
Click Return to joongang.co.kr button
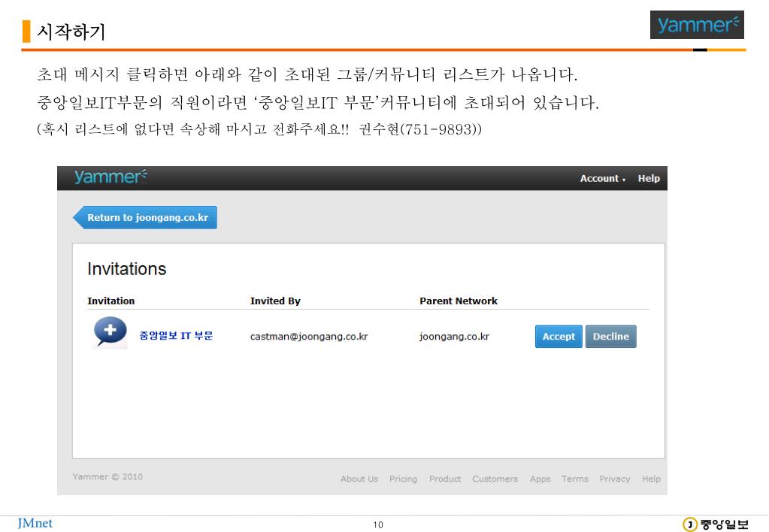[145, 217]
